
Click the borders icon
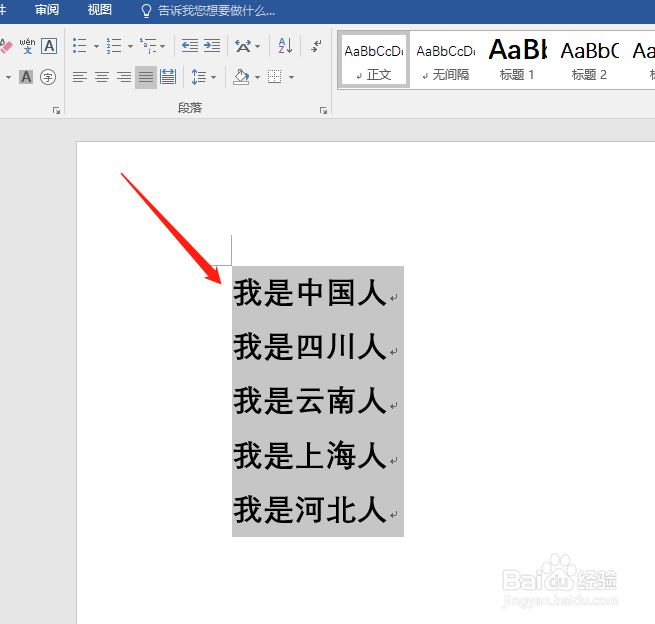(x=274, y=77)
